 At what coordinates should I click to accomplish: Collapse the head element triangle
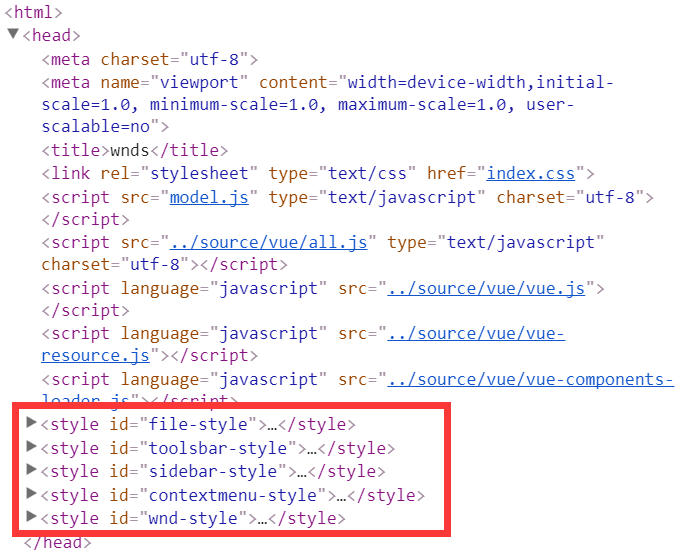tap(13, 34)
